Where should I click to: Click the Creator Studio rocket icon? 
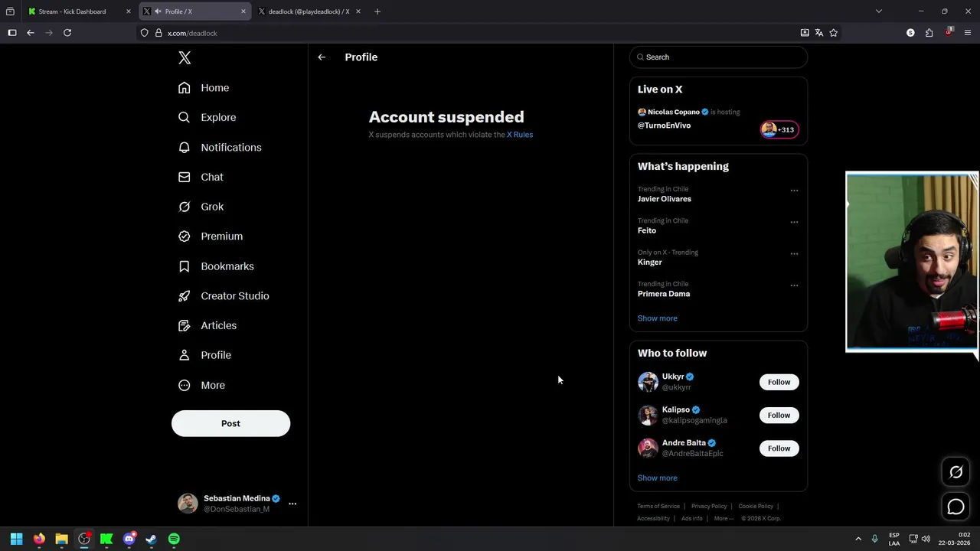(184, 296)
